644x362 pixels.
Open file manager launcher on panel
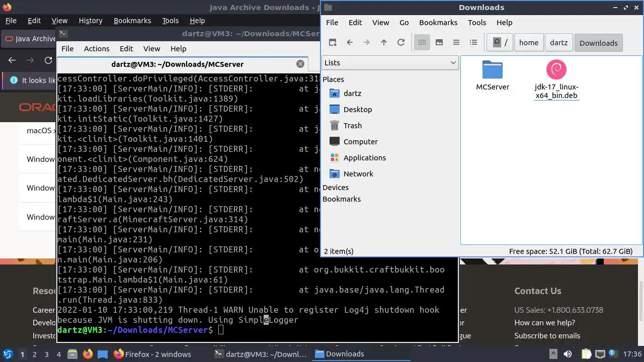coord(72,354)
